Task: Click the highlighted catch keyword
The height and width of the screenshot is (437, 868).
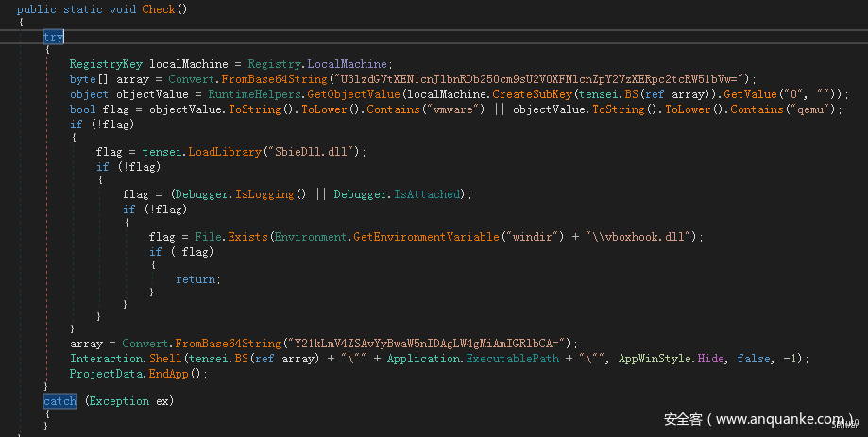Action: 60,401
